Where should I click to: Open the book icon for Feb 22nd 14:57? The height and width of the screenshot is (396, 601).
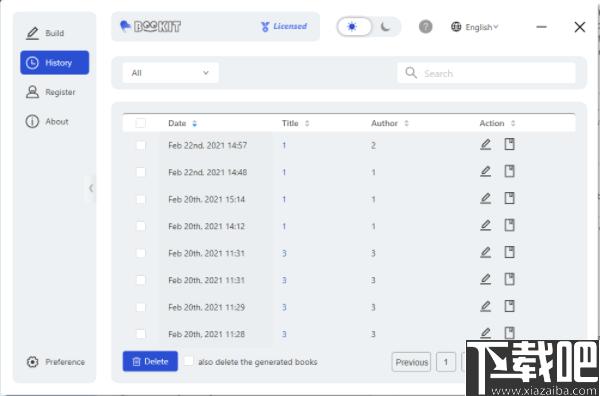click(509, 145)
